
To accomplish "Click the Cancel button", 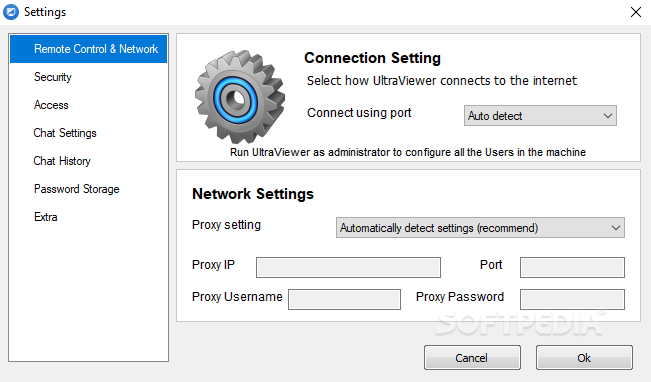I will (472, 358).
